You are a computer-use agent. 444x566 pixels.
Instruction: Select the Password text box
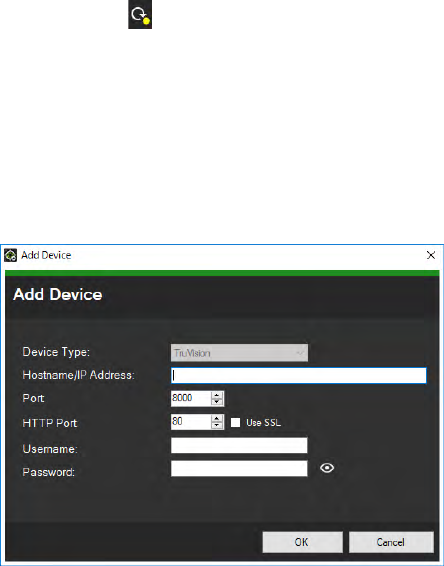[x=239, y=469]
